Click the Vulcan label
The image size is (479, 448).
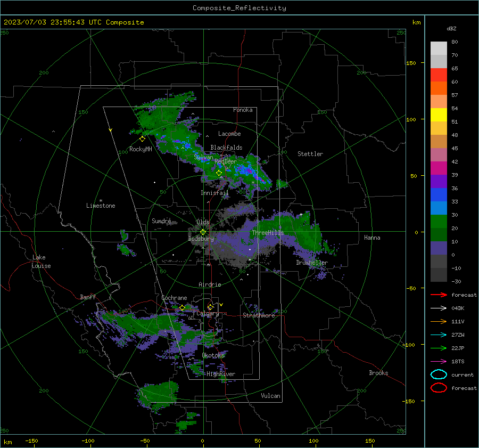click(x=270, y=396)
